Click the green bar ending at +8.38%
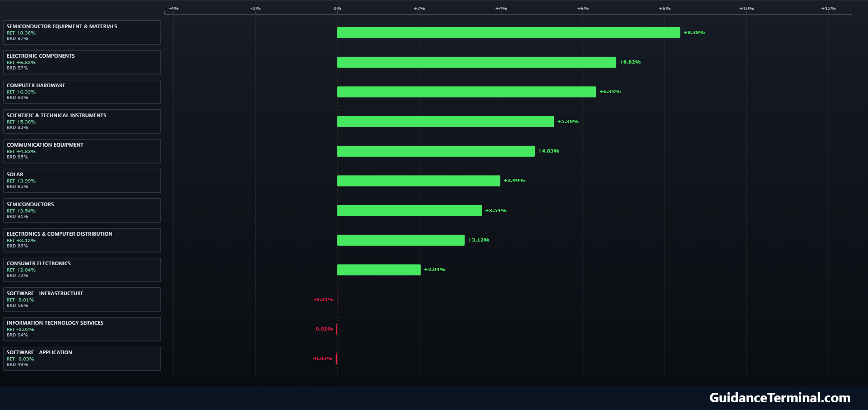The height and width of the screenshot is (410, 868). pos(508,33)
